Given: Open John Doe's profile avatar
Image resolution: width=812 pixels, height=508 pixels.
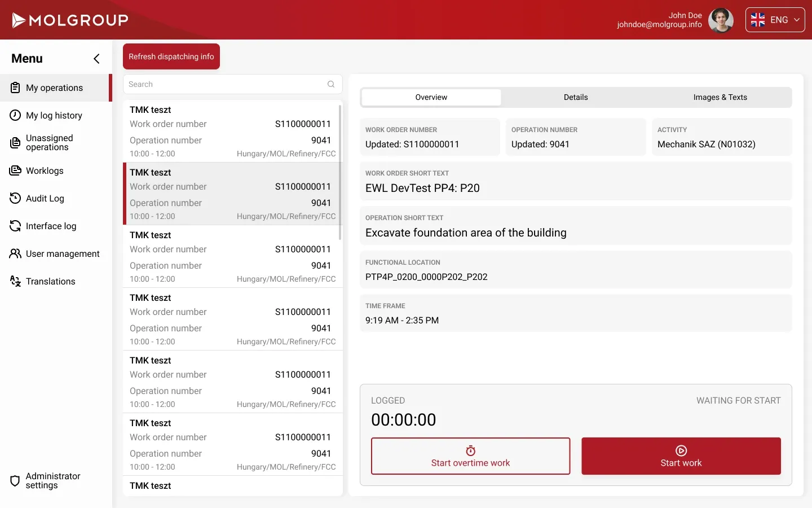Looking at the screenshot, I should (721, 20).
